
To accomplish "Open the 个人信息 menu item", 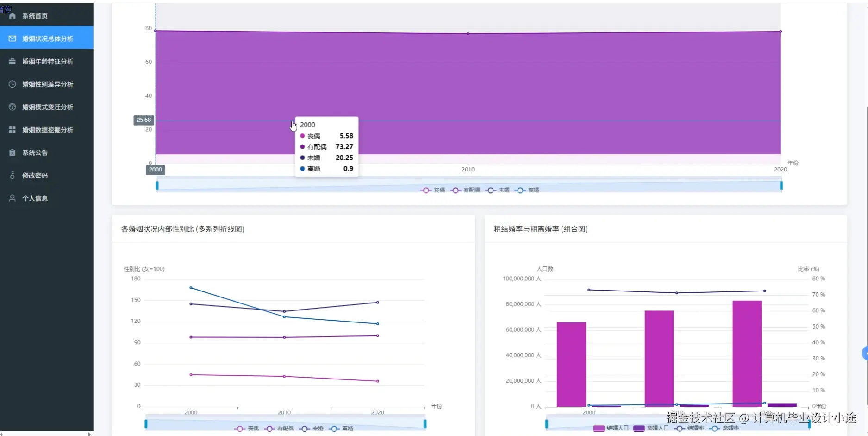I will pyautogui.click(x=47, y=198).
